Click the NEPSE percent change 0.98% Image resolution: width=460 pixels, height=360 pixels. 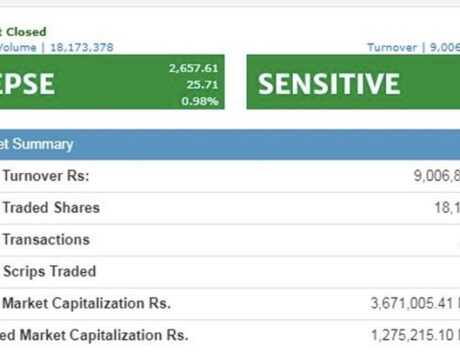pyautogui.click(x=200, y=101)
